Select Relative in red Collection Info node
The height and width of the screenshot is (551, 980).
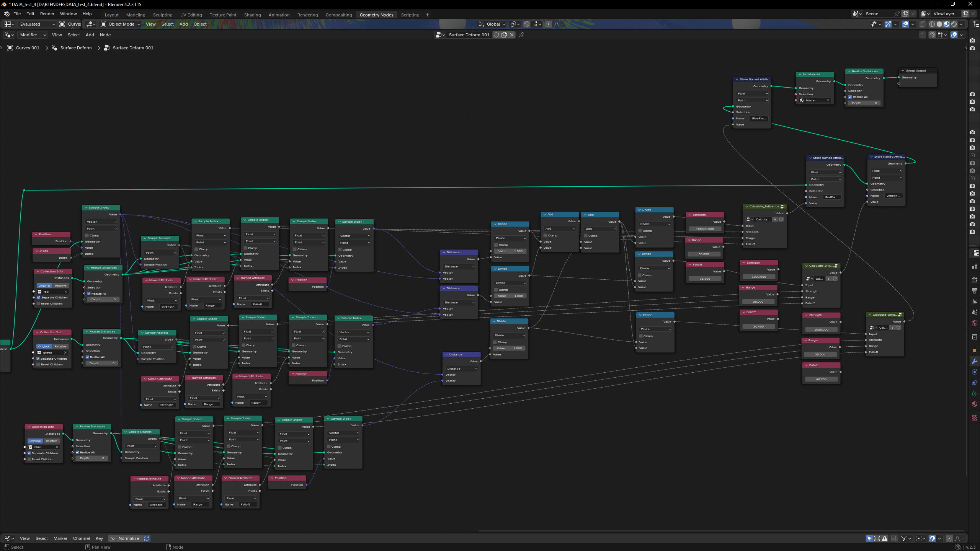pyautogui.click(x=60, y=285)
